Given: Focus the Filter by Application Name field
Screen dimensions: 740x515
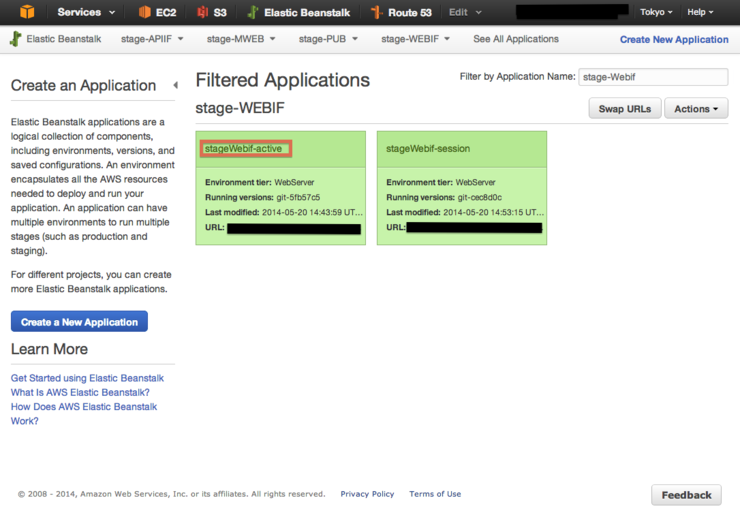Looking at the screenshot, I should [653, 77].
